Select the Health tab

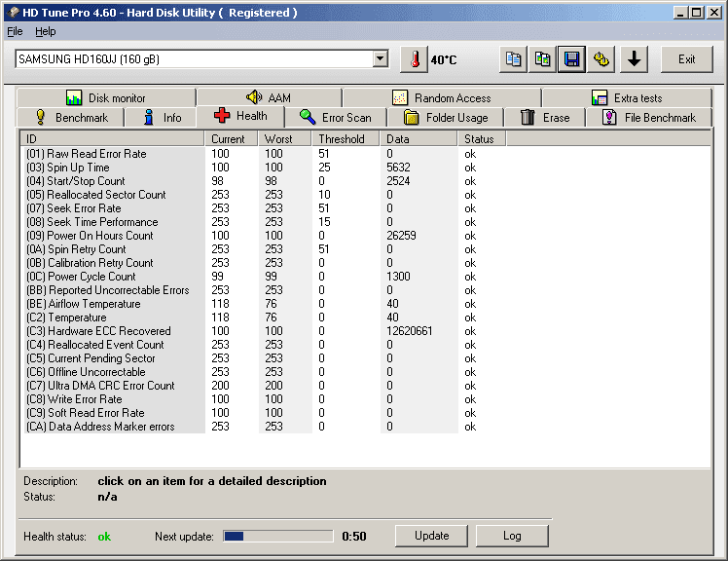pos(240,116)
